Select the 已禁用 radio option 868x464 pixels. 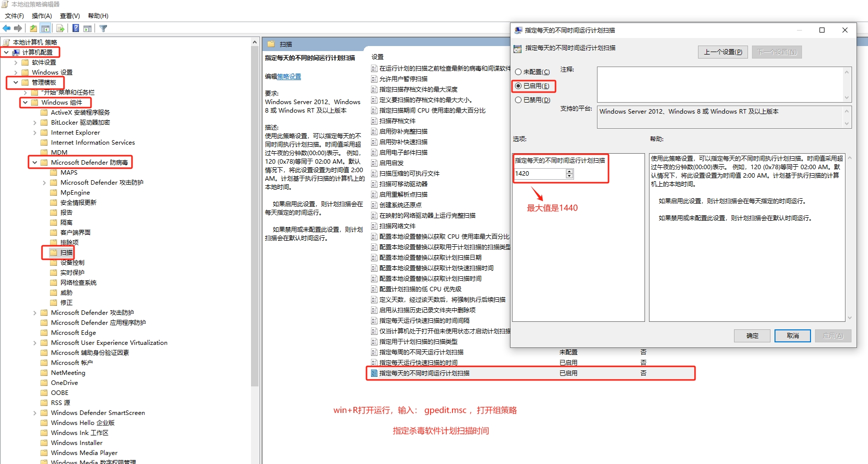coord(518,100)
